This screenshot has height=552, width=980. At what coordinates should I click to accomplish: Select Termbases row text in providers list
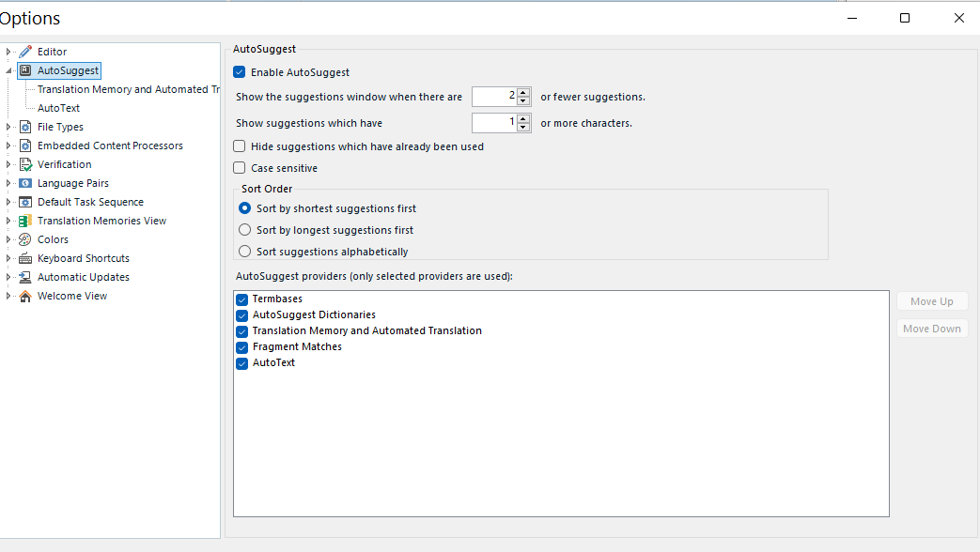277,299
